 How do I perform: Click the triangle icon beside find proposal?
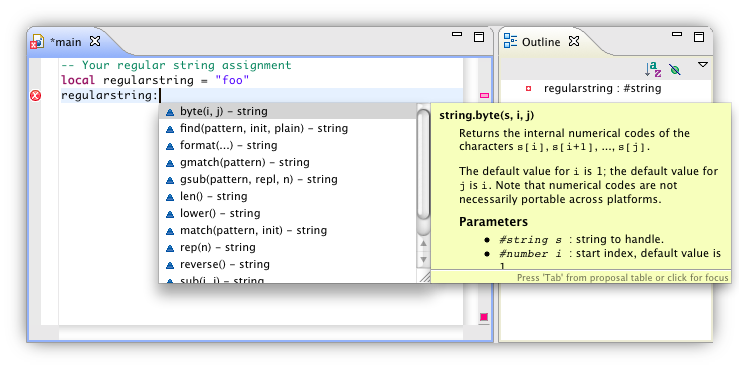pos(170,129)
